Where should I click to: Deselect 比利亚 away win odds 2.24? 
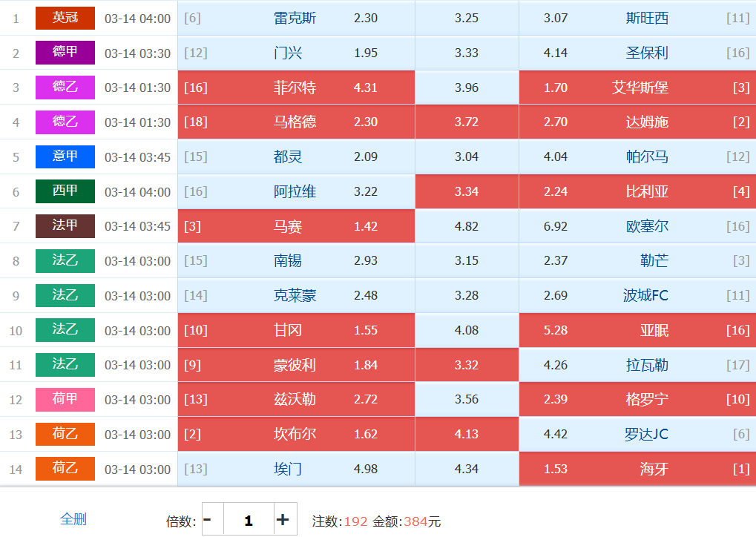(637, 191)
